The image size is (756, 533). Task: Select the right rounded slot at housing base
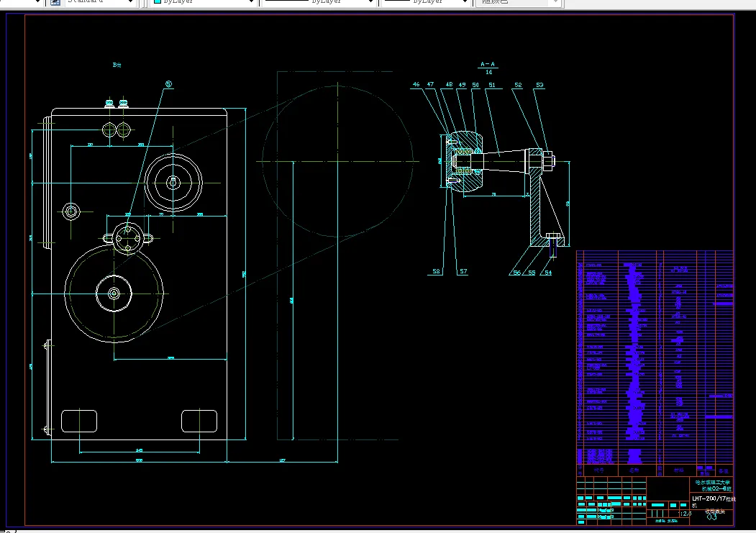click(x=199, y=422)
